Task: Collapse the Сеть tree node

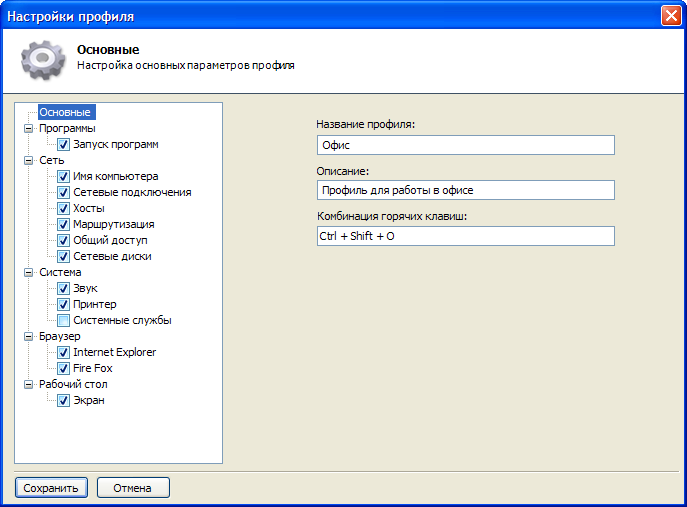Action: 27,160
